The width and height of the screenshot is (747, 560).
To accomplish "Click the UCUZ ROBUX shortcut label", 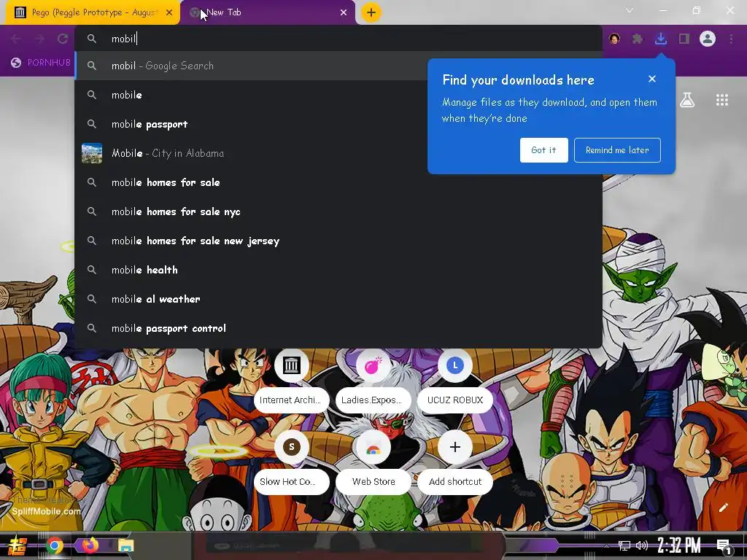I will [455, 400].
